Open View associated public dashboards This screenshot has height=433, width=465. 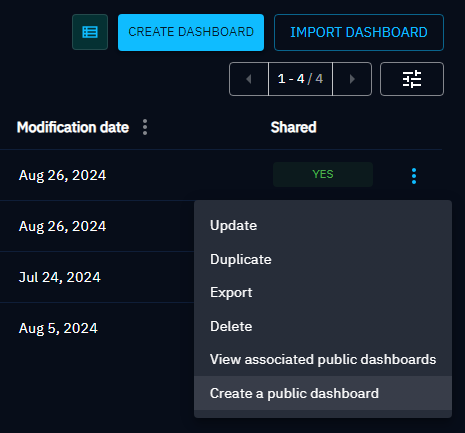click(323, 360)
